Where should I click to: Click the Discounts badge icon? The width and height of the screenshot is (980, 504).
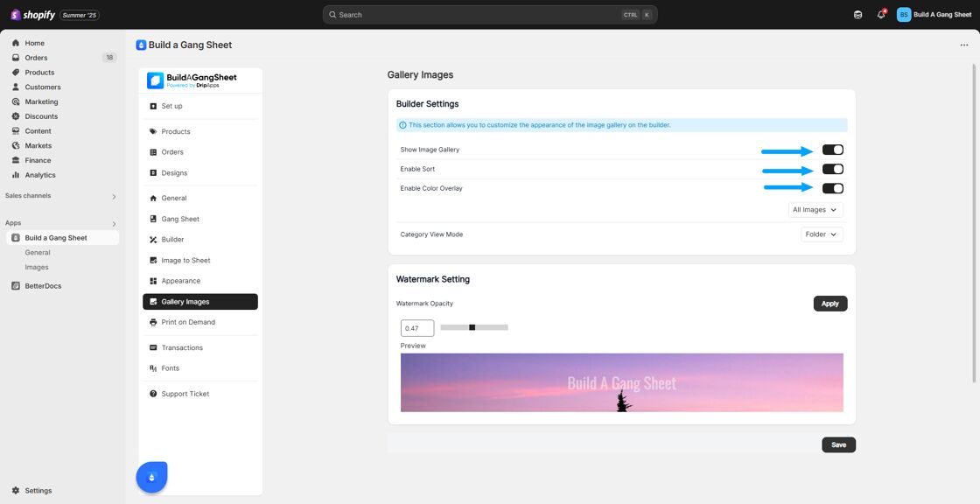click(x=16, y=116)
